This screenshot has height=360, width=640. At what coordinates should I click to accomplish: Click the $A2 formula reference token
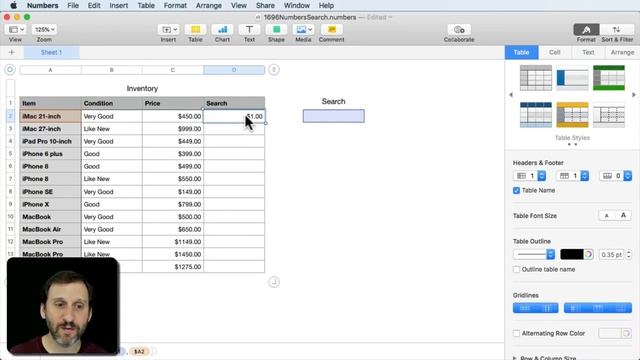139,351
